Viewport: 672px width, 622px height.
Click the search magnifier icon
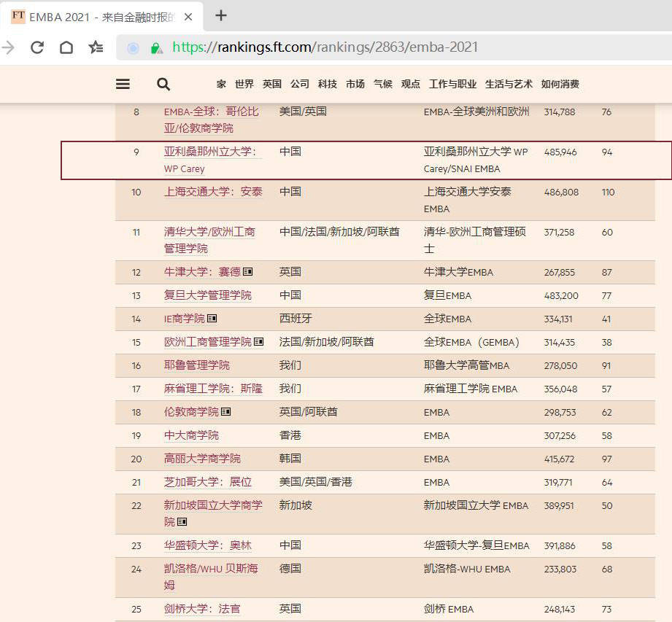point(163,84)
